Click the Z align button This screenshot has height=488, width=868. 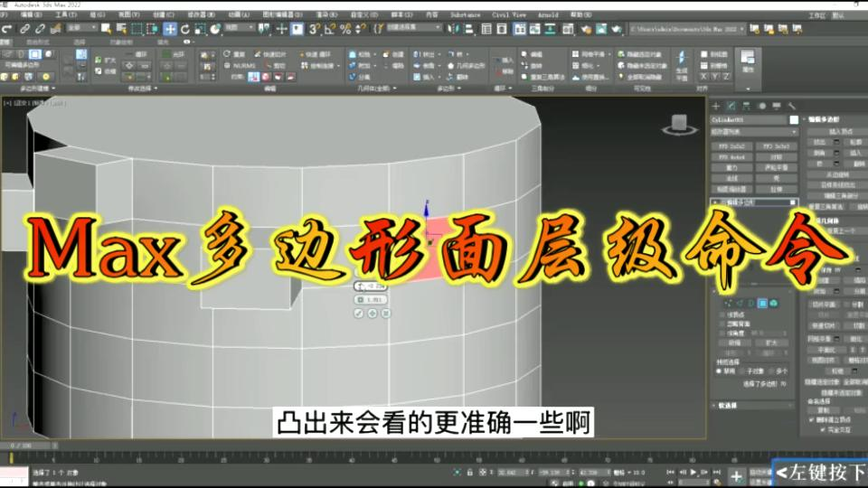click(x=726, y=77)
